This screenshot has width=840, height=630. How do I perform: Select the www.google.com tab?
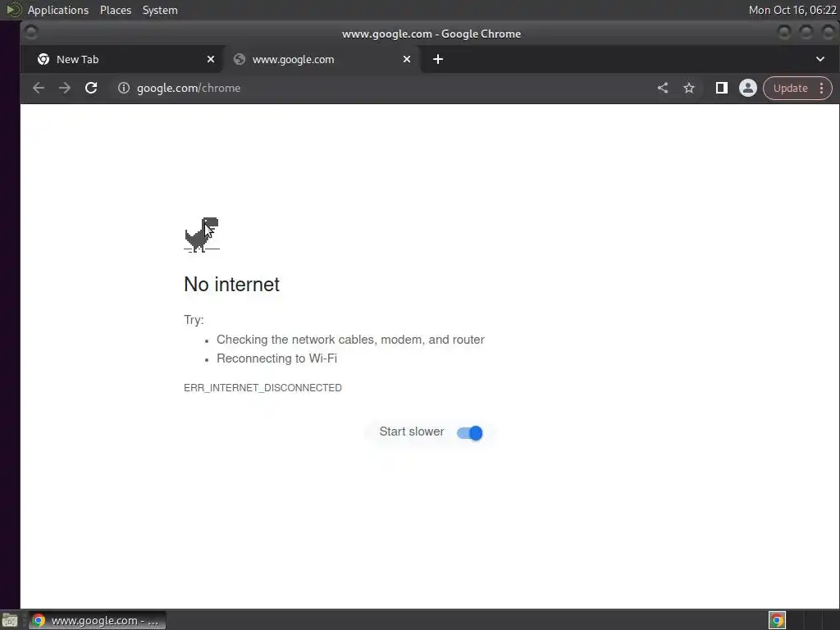pyautogui.click(x=322, y=59)
